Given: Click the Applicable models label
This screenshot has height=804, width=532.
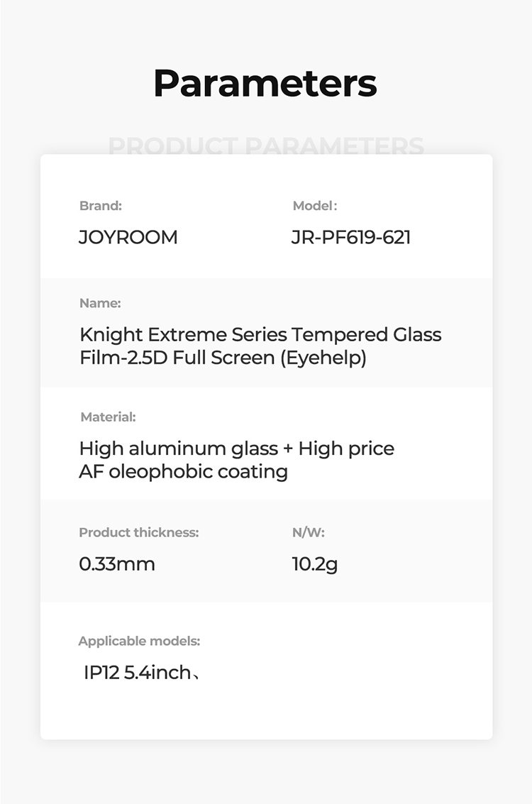Looking at the screenshot, I should pos(140,641).
